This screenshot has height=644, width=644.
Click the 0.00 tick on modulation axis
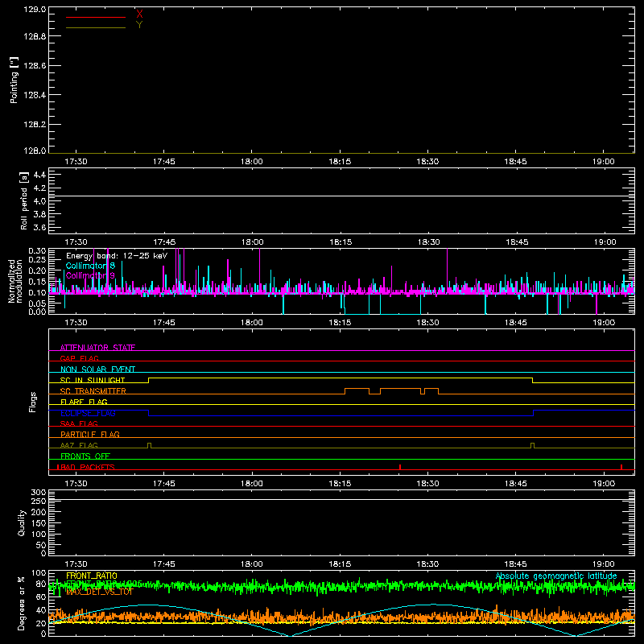tap(37, 312)
